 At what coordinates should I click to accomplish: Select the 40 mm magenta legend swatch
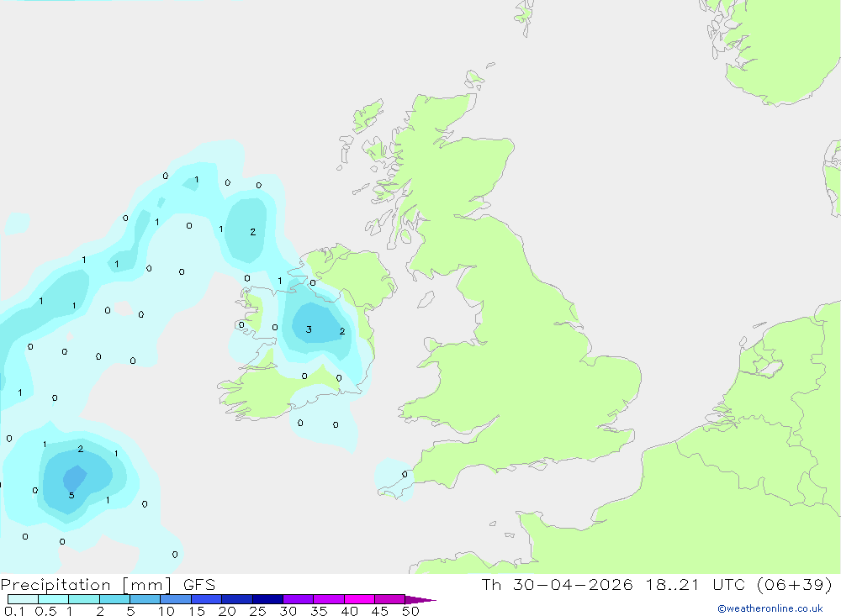point(359,599)
